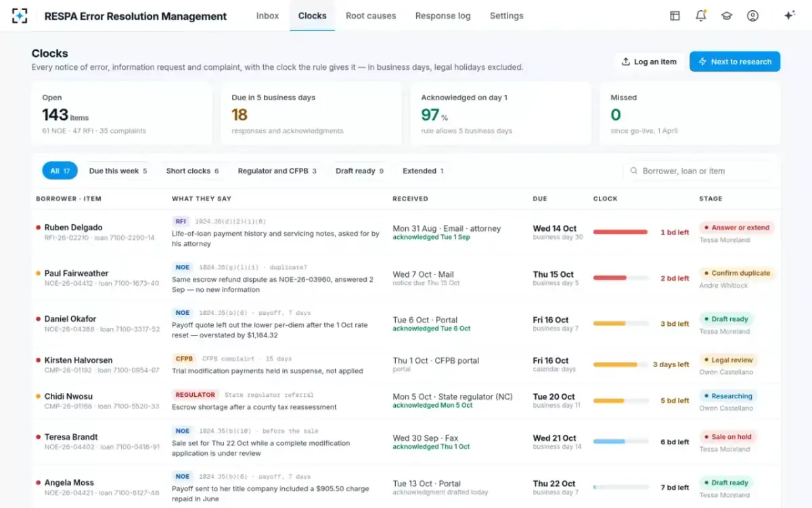Open the learning cap icon

727,16
